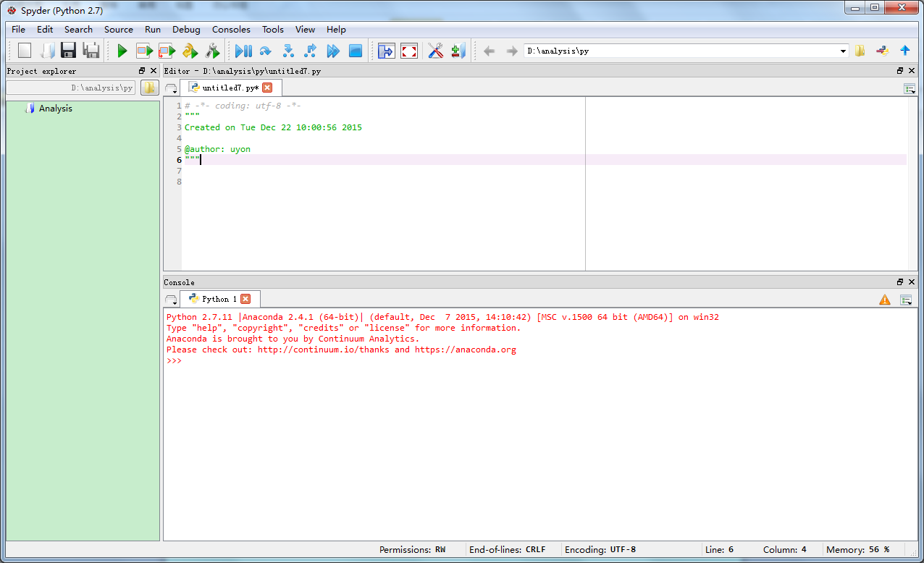Open the console warning triangle icon
The image size is (924, 563).
point(885,300)
